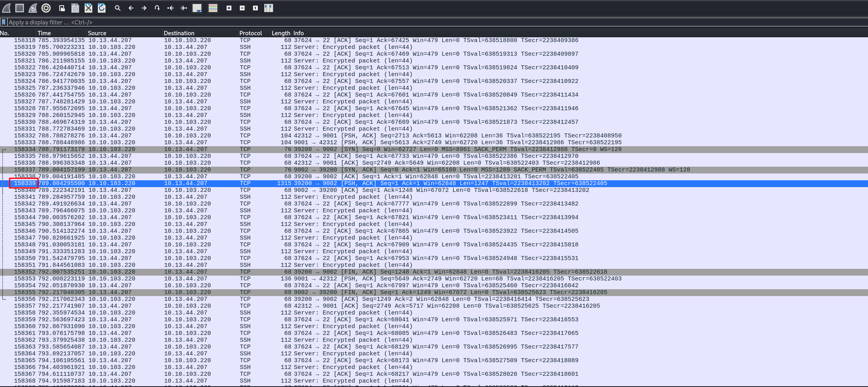Open a saved capture file

pos(62,8)
